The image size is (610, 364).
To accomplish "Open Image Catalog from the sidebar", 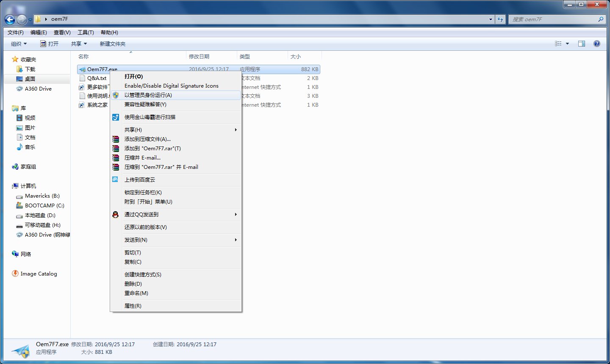I will (38, 274).
